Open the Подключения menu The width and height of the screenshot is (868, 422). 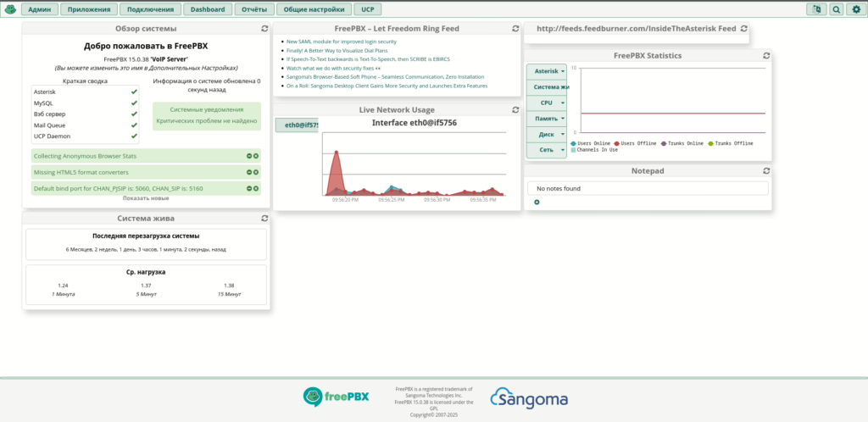click(151, 9)
